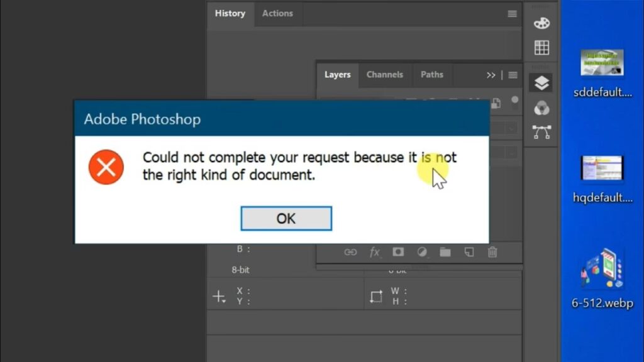This screenshot has width=644, height=362.
Task: Click the link layers icon
Action: [x=350, y=252]
